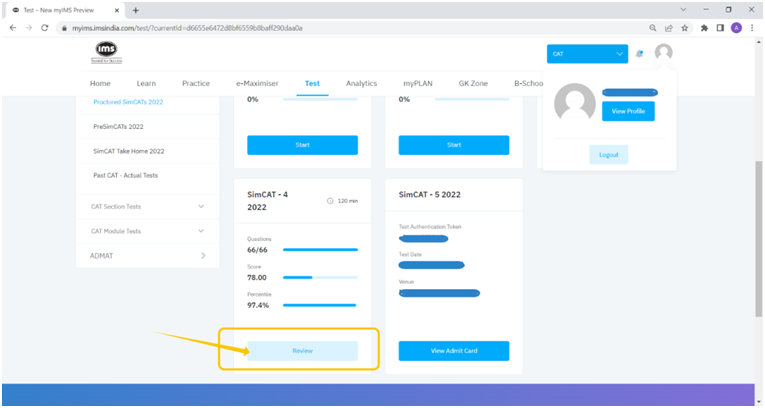Click the browser forward arrow
Screen dimensions: 765x408
coord(29,28)
